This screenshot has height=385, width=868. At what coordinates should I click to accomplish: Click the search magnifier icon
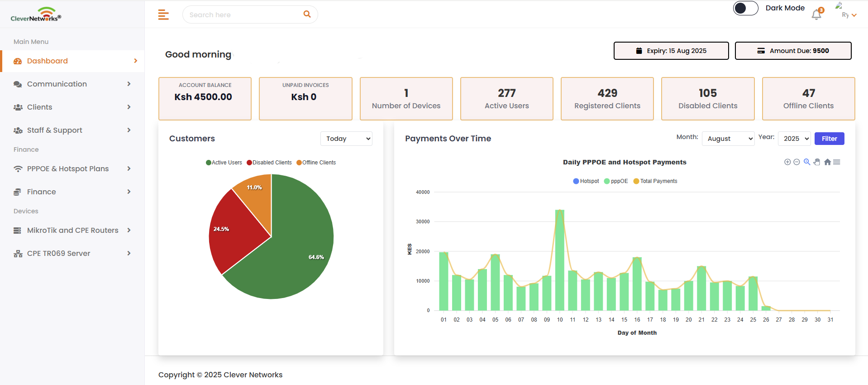point(307,14)
